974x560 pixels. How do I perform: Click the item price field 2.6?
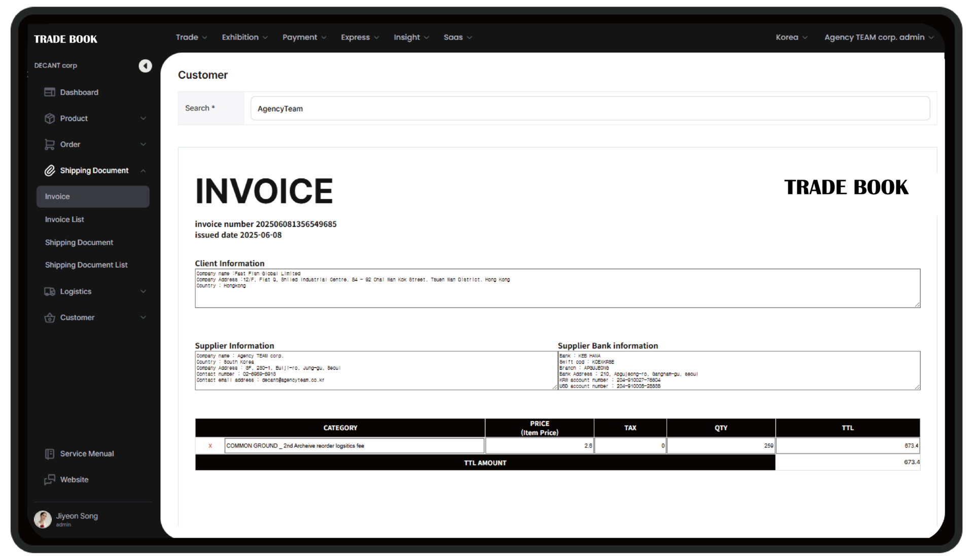pyautogui.click(x=540, y=446)
